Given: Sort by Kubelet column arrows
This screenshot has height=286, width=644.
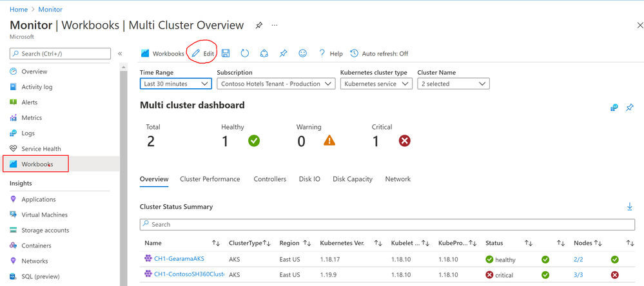Looking at the screenshot, I should [x=425, y=243].
